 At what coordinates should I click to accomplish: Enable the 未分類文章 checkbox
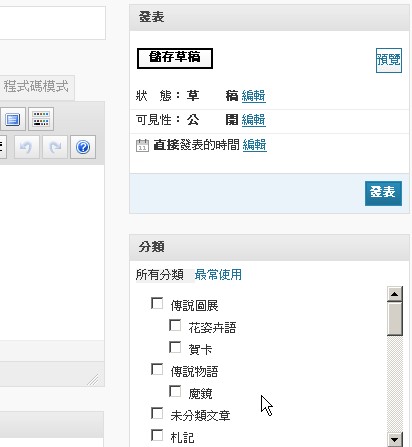[157, 413]
